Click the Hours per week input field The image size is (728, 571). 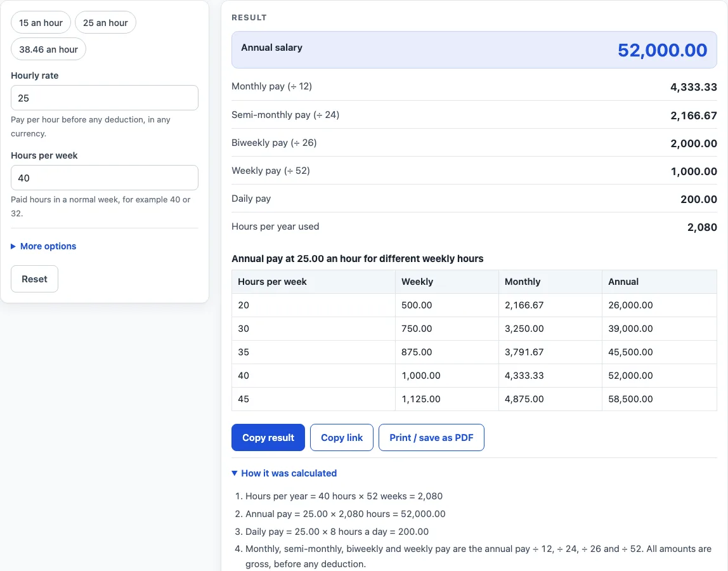(x=105, y=178)
